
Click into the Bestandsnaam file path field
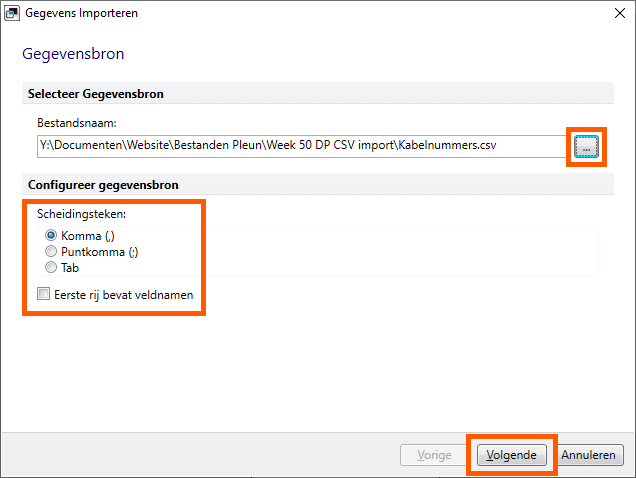pos(301,146)
